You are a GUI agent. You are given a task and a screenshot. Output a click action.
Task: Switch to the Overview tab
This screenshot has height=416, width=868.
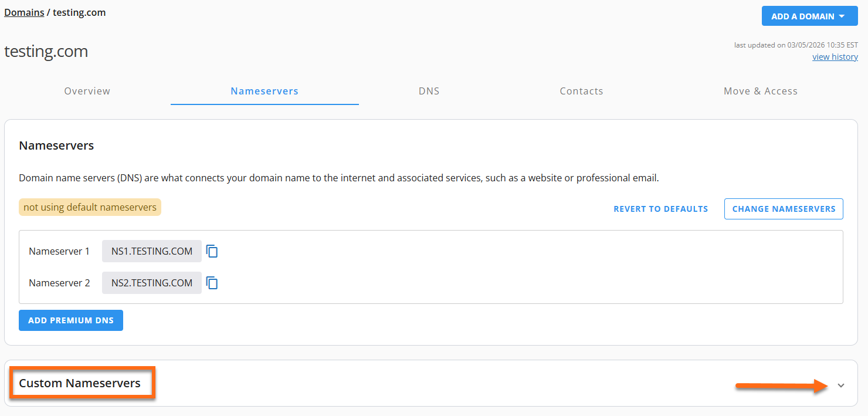coord(87,91)
